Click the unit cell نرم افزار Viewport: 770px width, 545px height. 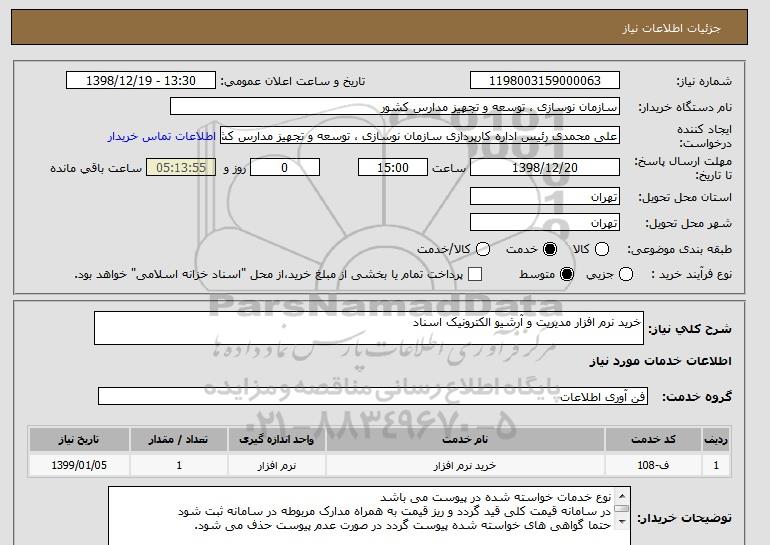coord(276,465)
